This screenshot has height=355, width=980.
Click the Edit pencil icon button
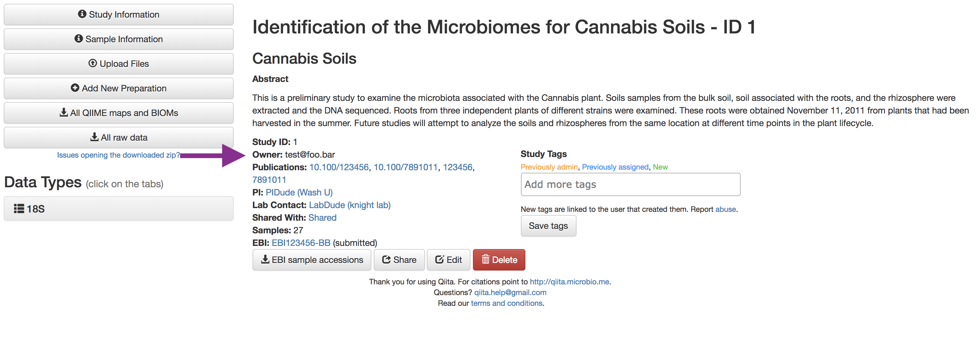pyautogui.click(x=448, y=260)
